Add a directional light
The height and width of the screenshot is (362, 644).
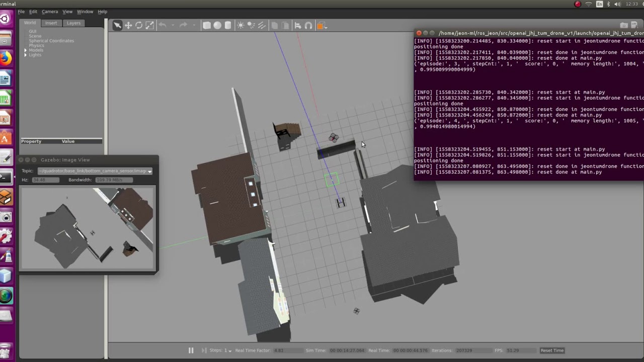point(262,26)
